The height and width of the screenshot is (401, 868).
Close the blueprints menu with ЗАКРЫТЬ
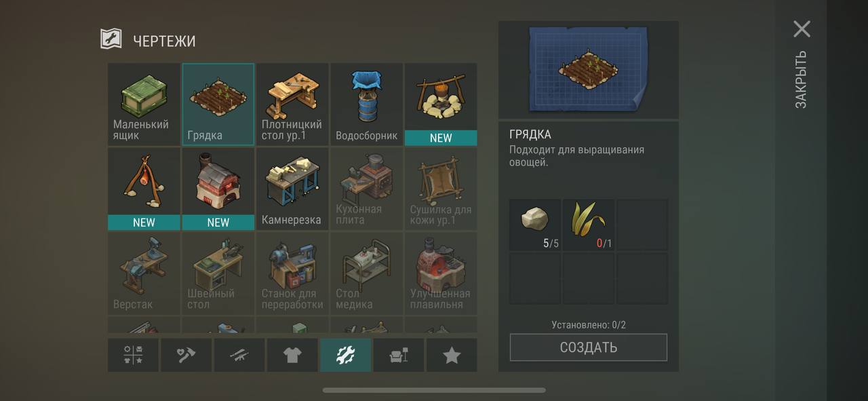[802, 64]
